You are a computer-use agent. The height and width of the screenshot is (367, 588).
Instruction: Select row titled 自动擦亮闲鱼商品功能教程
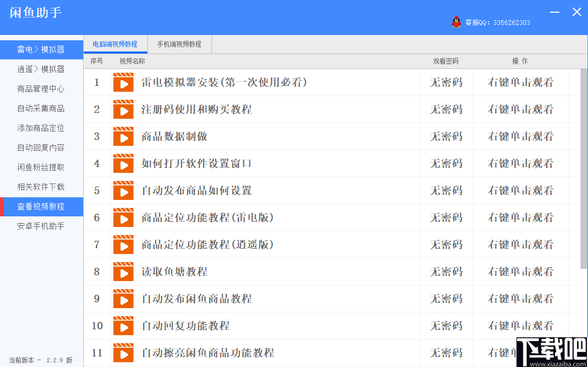click(332, 352)
